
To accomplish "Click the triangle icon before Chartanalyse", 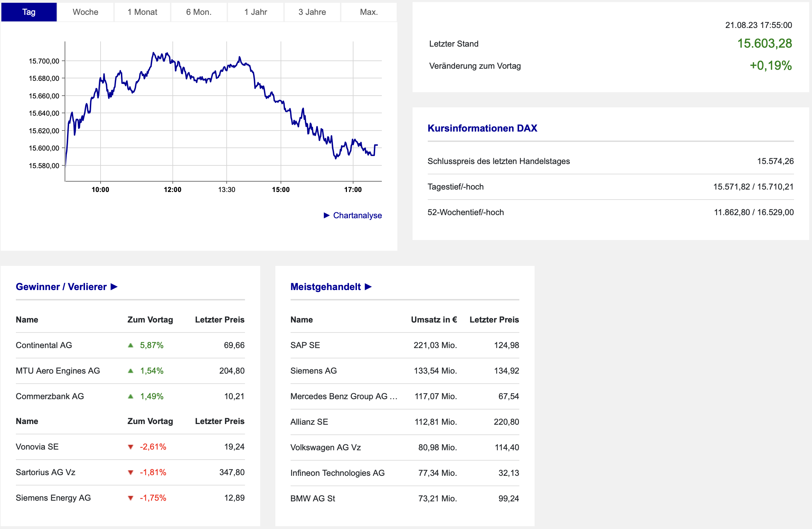I will [x=327, y=215].
